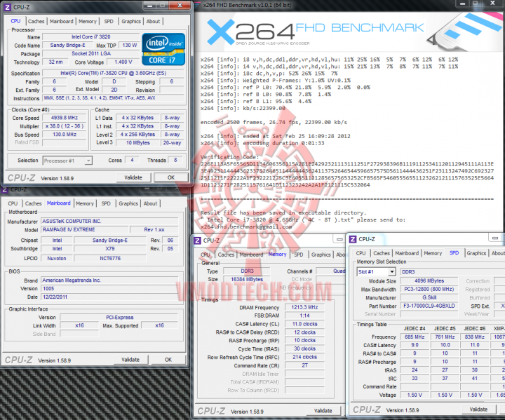Click the Core Voltage value 1.400 V
The image size is (505, 420).
point(123,62)
